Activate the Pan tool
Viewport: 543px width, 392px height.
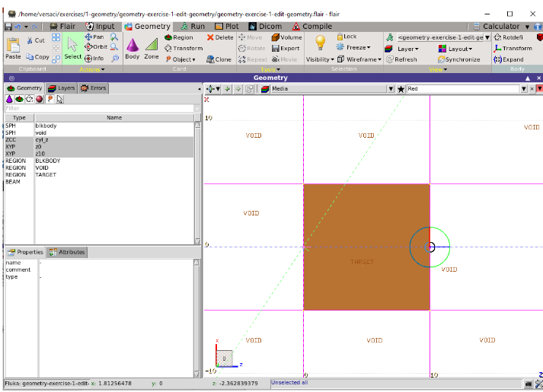click(x=94, y=37)
